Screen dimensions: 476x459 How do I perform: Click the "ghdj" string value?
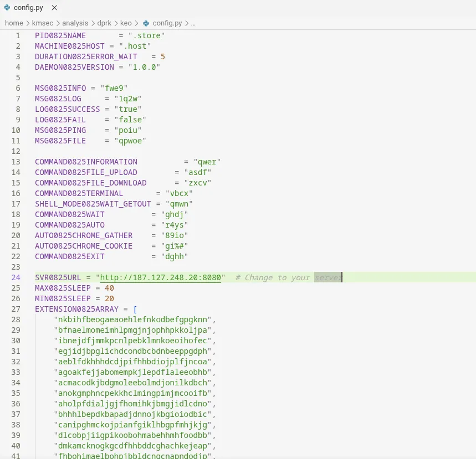[175, 214]
